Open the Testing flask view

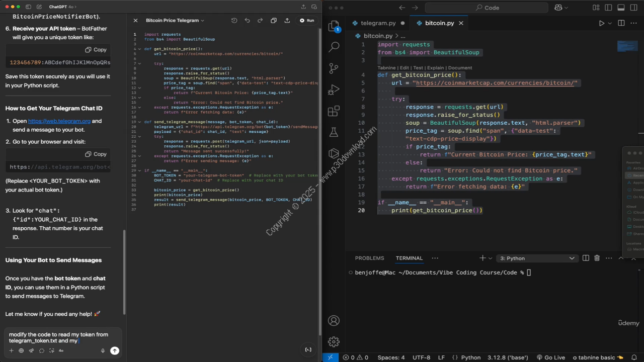tap(334, 132)
